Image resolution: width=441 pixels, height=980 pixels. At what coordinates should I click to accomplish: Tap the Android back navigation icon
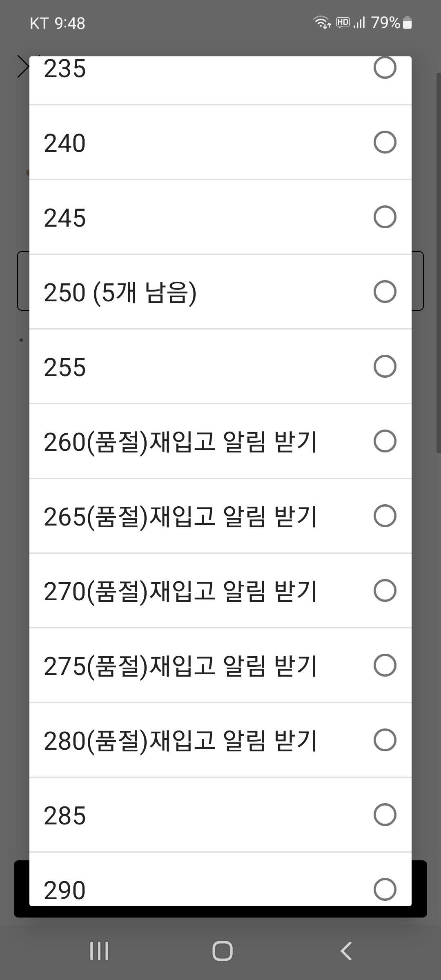[346, 951]
